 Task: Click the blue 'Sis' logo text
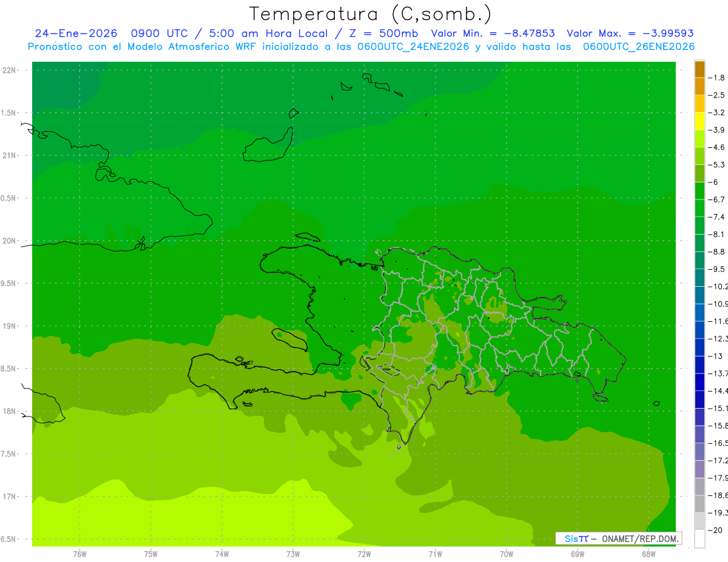571,538
